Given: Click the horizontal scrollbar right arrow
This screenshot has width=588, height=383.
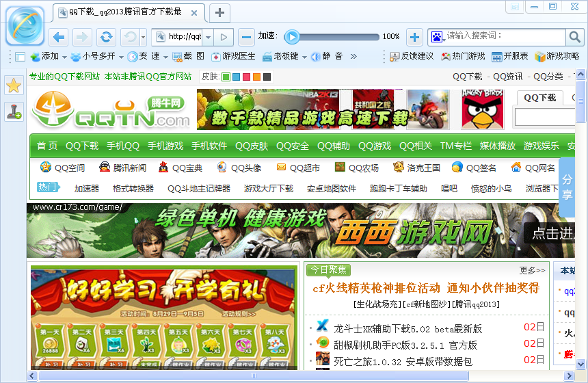Looking at the screenshot, I should coord(570,375).
